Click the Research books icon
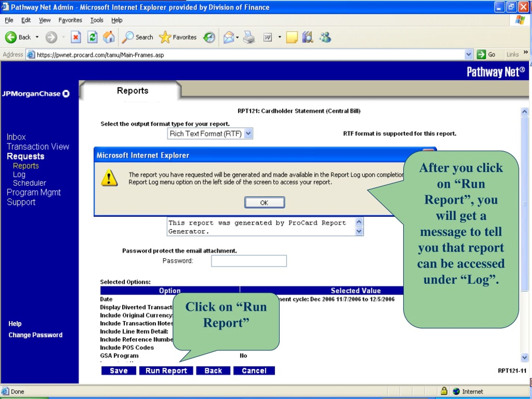 tap(307, 37)
